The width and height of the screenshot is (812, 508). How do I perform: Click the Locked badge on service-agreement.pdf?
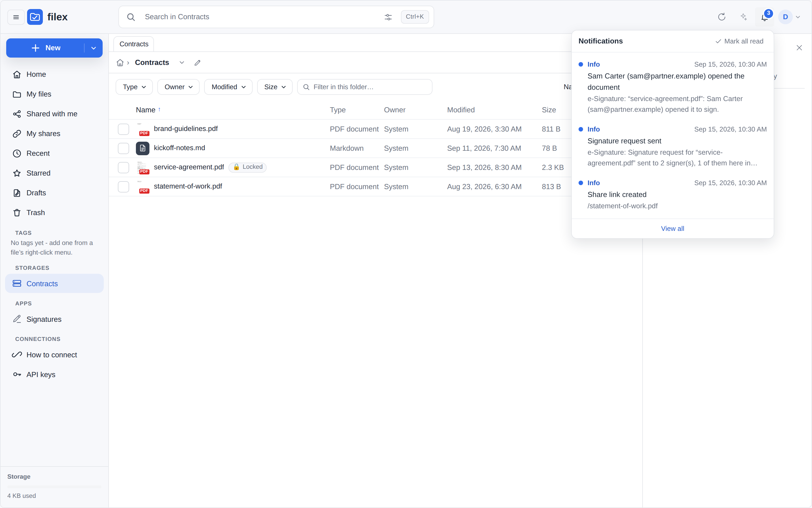(x=248, y=167)
